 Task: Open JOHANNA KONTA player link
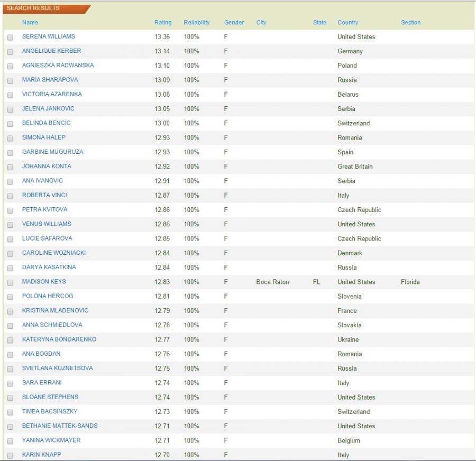(47, 166)
